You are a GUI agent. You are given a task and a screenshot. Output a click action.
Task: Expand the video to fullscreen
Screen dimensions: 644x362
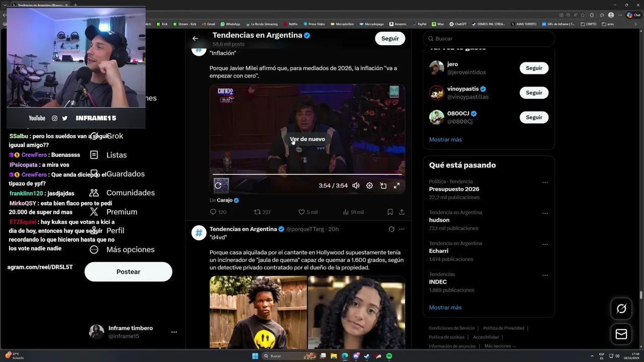pyautogui.click(x=396, y=186)
